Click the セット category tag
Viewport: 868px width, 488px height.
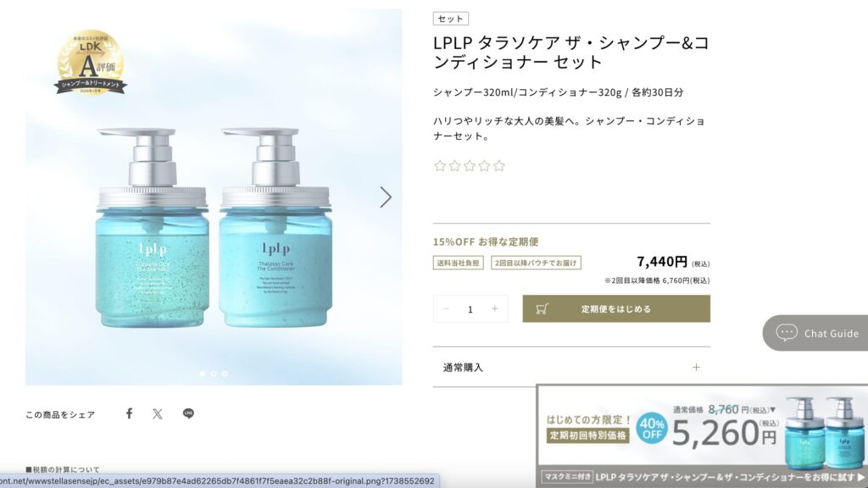pos(451,19)
